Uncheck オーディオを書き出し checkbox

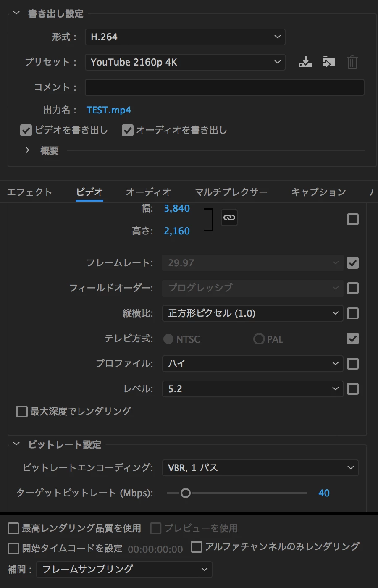[x=128, y=130]
